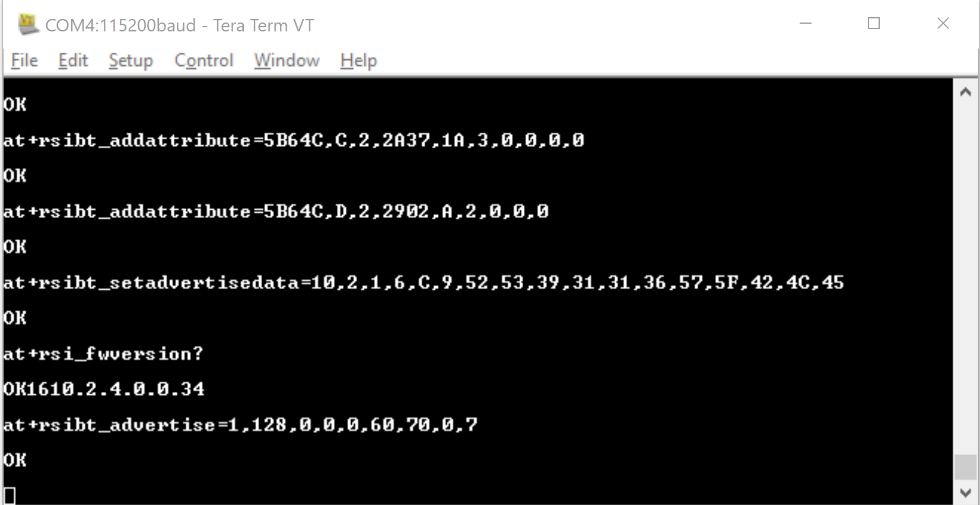Open the File menu
980x505 pixels.
click(24, 60)
